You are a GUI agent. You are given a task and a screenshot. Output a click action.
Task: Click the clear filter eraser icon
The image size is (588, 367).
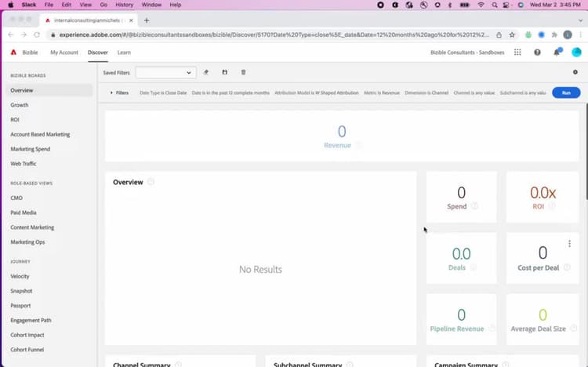[x=206, y=72]
